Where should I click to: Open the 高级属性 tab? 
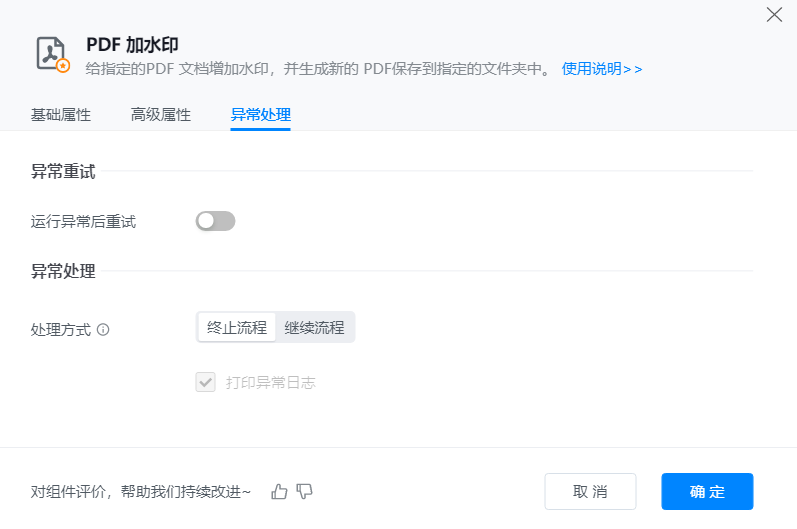(x=161, y=115)
